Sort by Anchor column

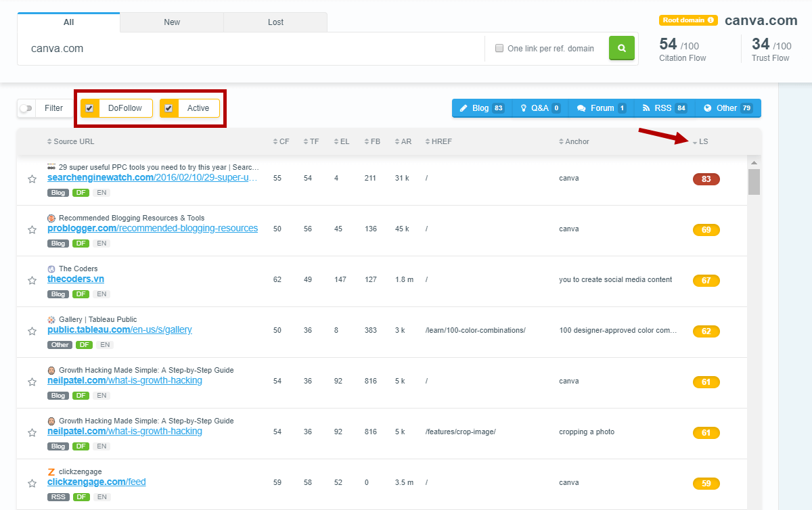point(574,141)
